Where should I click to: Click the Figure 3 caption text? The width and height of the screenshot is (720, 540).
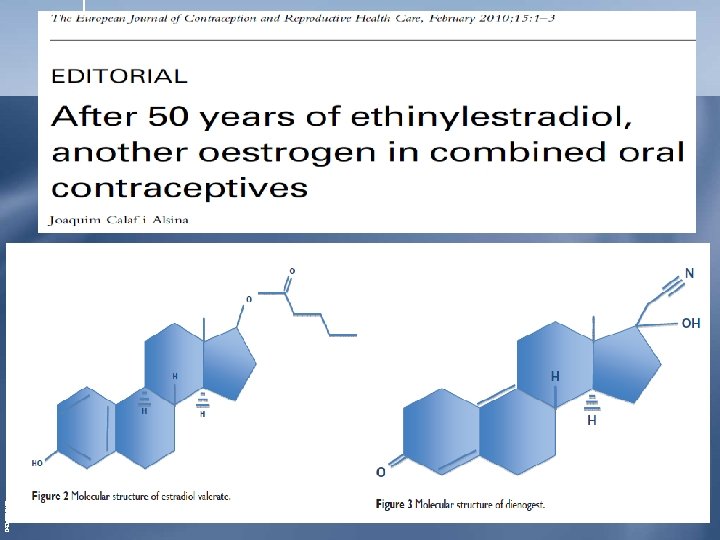coord(460,504)
